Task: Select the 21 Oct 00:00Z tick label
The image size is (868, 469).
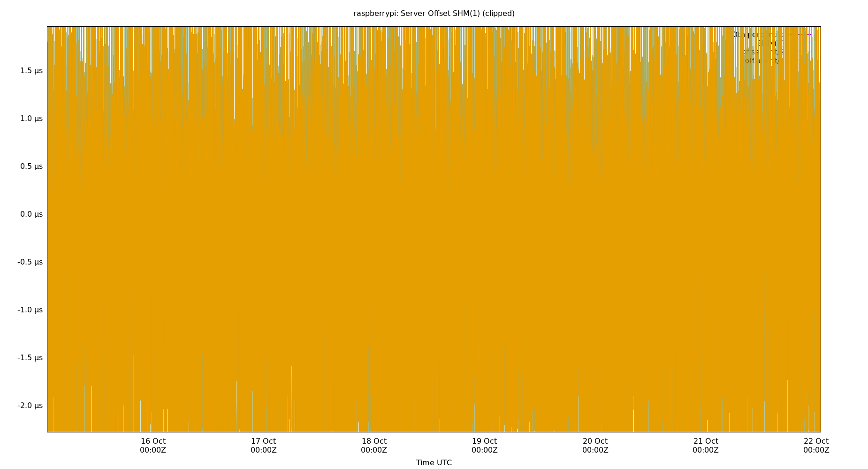Action: [x=706, y=446]
